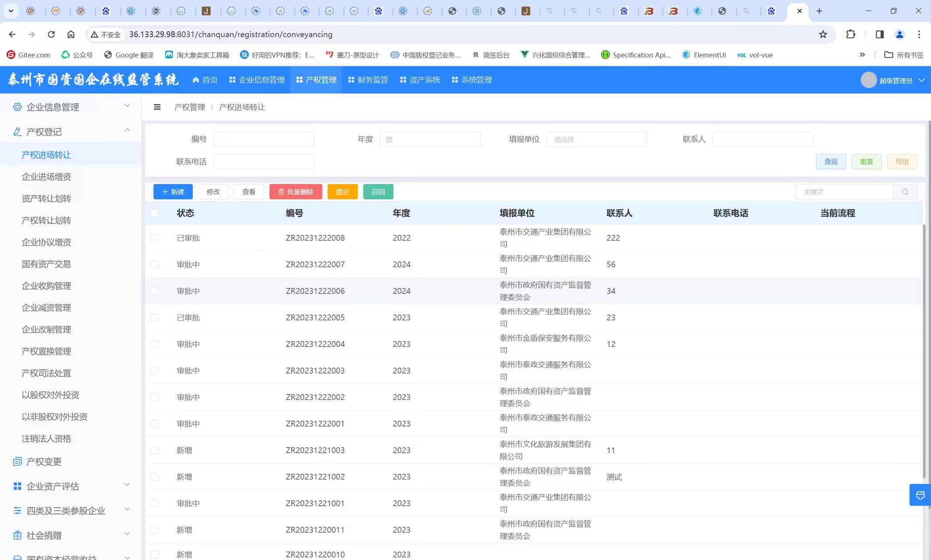
Task: Expand 社会捐赠 sidebar section
Action: pos(70,535)
